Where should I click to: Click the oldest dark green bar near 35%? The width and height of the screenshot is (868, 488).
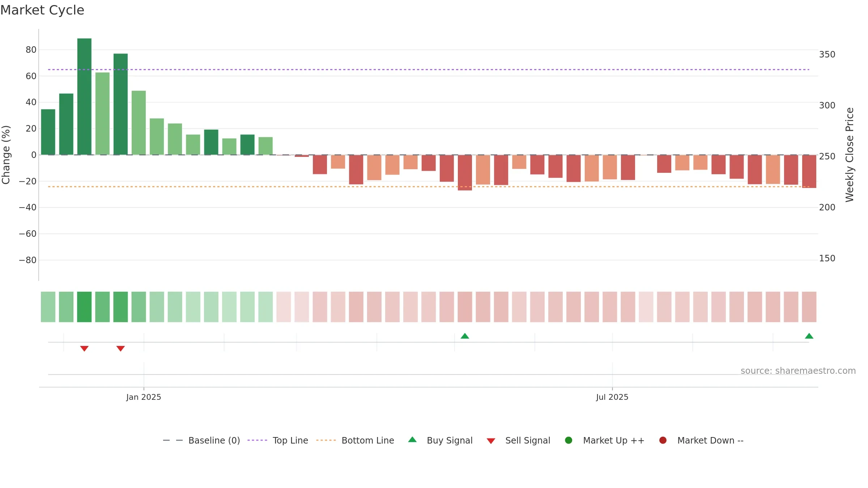click(48, 132)
